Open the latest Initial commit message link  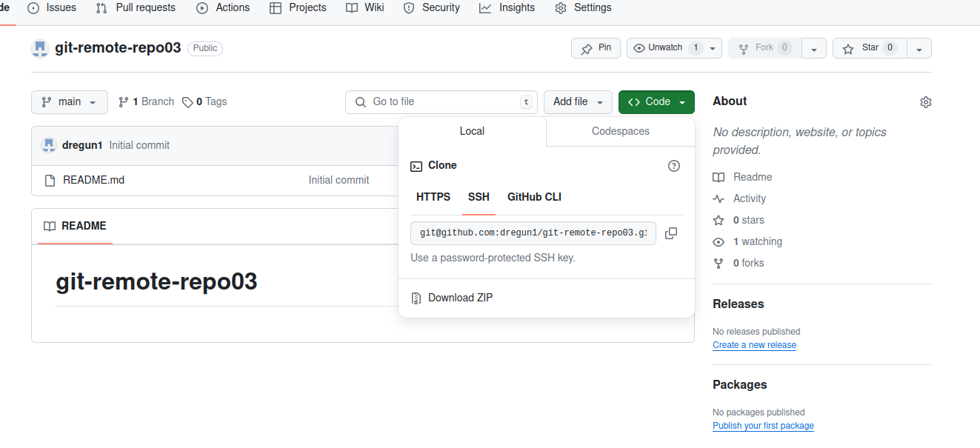[x=139, y=145]
